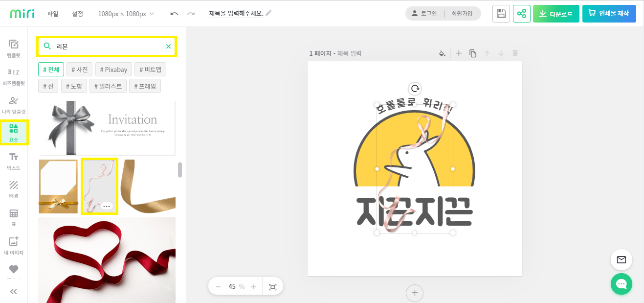
Task: Click the share icon button
Action: (522, 14)
